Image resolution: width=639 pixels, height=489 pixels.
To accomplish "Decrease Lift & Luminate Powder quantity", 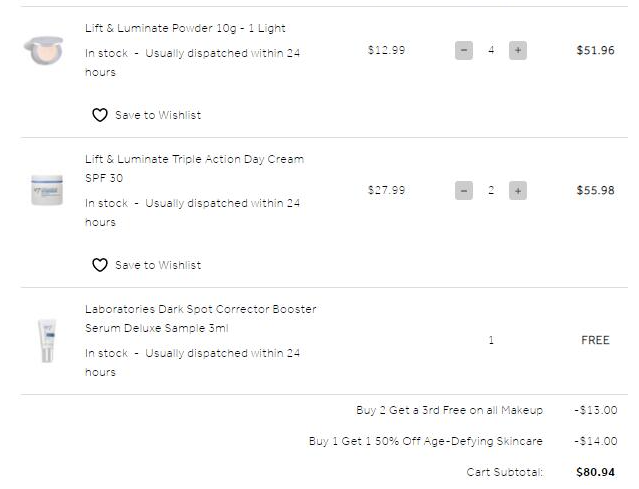I will (464, 51).
